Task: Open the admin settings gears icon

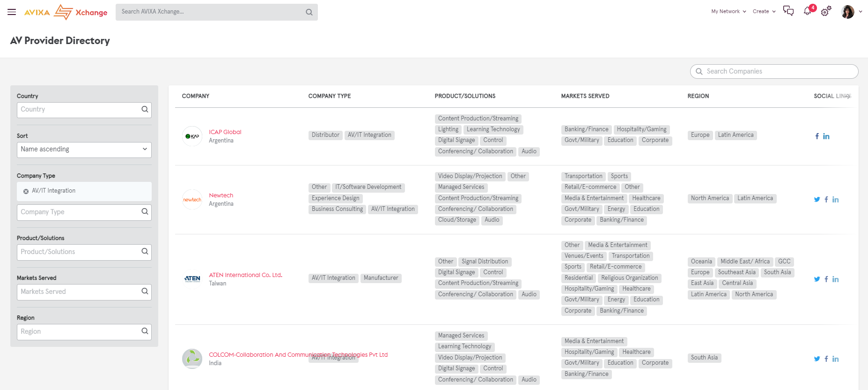Action: point(826,11)
